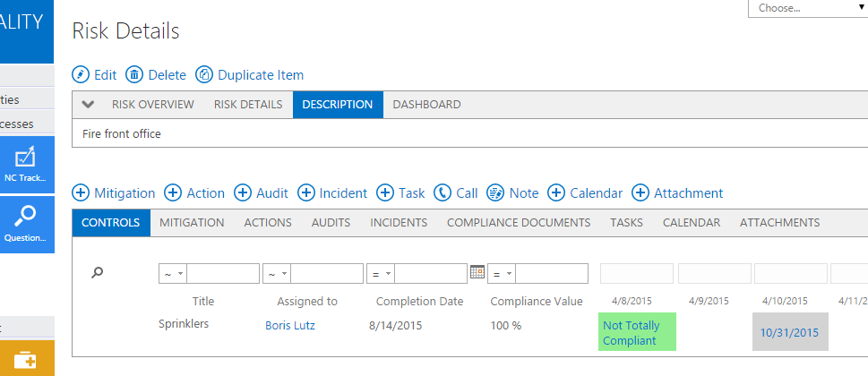Click the phone icon beside Call
This screenshot has height=376, width=868.
(x=443, y=192)
